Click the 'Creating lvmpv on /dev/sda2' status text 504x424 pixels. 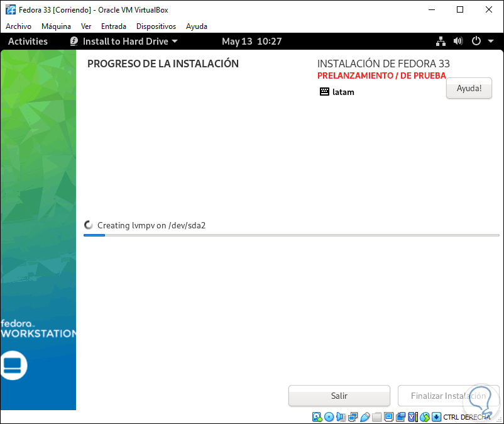click(x=151, y=225)
